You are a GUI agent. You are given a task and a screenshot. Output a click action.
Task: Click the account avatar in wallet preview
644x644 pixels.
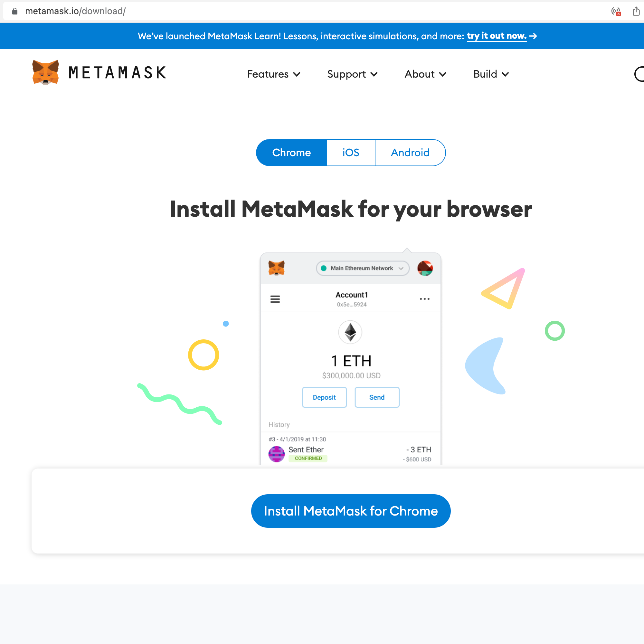[x=425, y=268]
